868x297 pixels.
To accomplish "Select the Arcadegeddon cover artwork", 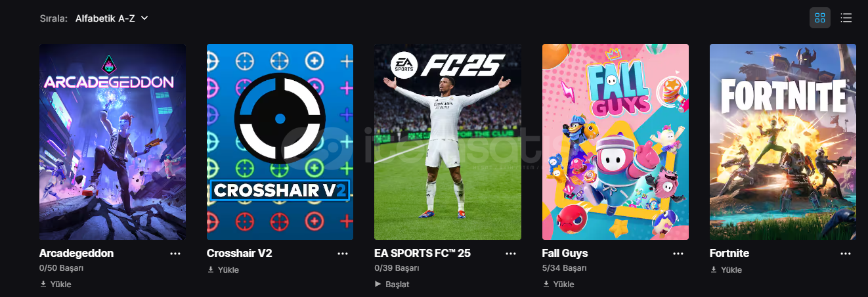I will click(x=112, y=142).
